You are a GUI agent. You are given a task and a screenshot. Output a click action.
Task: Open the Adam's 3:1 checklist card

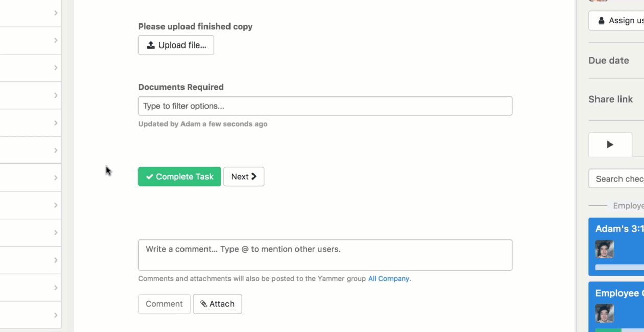(x=619, y=229)
